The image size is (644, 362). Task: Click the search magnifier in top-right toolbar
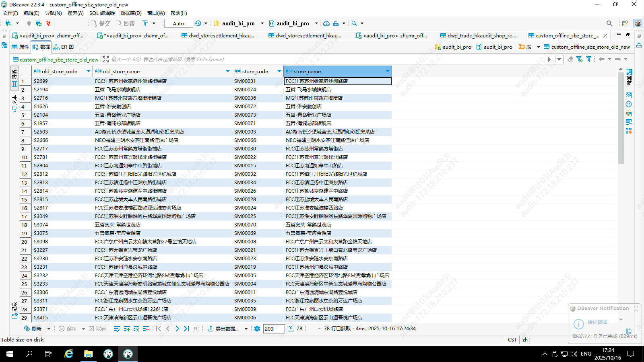tap(609, 23)
